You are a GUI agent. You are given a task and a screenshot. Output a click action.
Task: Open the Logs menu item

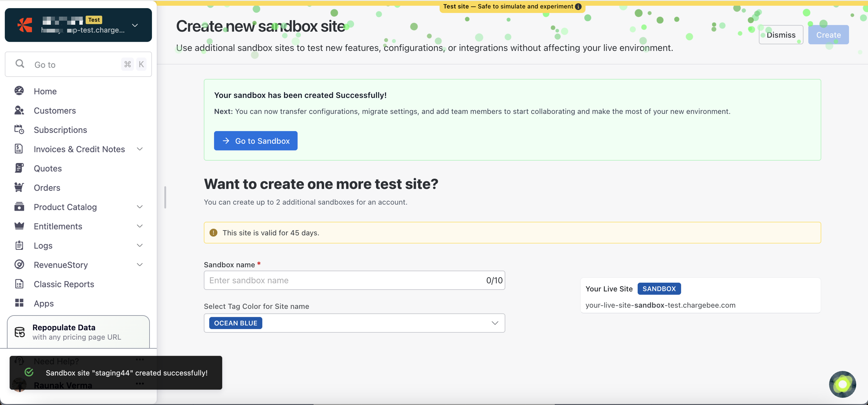click(43, 245)
